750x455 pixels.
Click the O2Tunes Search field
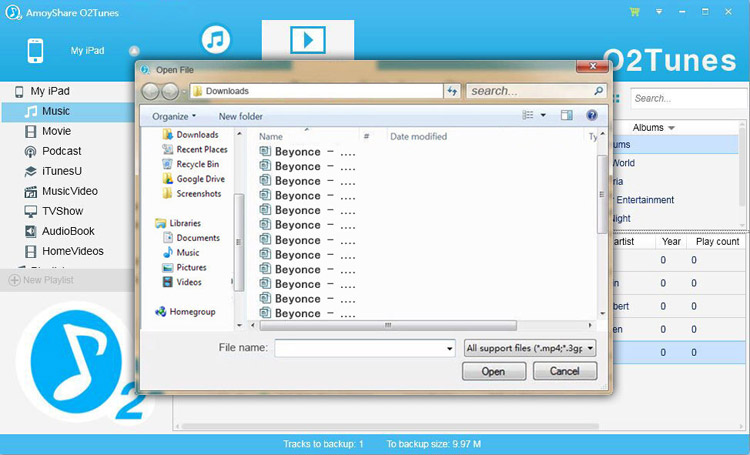[x=689, y=99]
